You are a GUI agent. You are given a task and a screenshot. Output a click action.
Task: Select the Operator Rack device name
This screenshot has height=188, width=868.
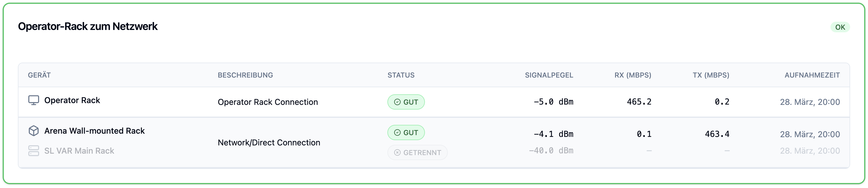pos(72,100)
